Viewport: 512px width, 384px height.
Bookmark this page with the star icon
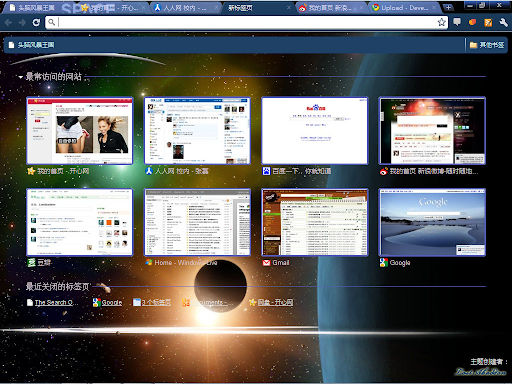(441, 22)
